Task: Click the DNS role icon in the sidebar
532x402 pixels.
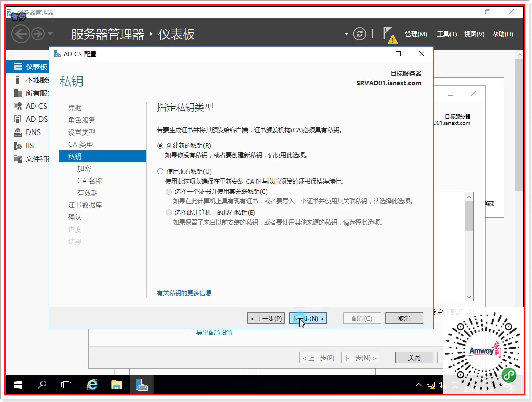Action: [18, 132]
